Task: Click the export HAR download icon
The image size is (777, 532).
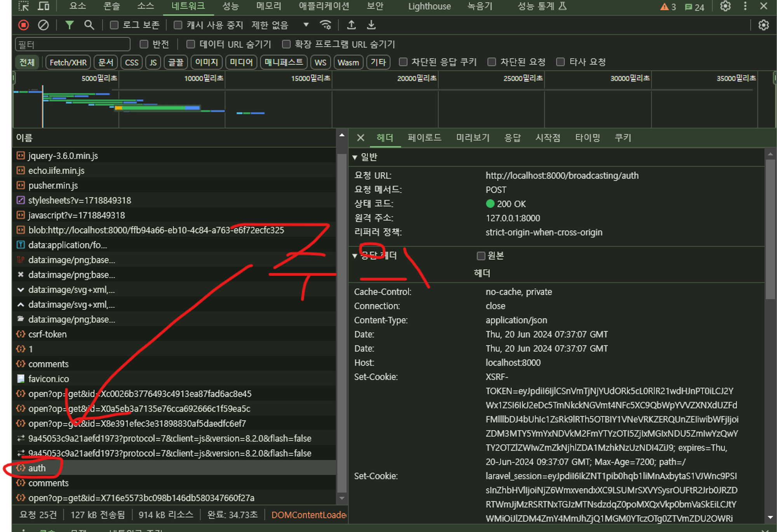Action: (371, 25)
